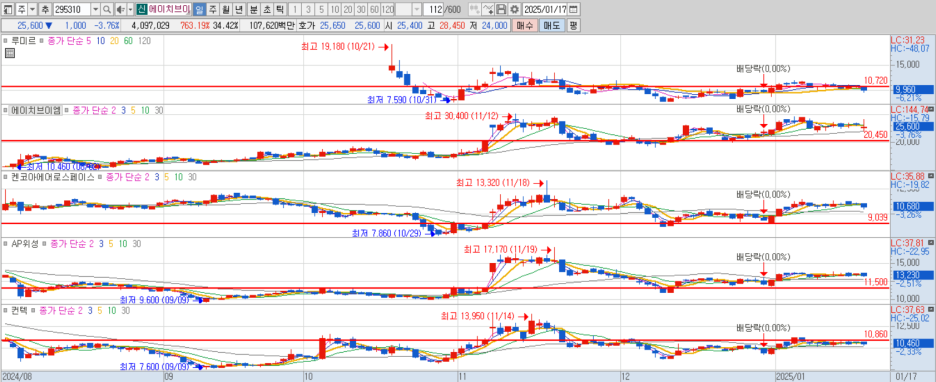936x382 pixels.
Task: Select the 초 second period
Action: (x=266, y=10)
